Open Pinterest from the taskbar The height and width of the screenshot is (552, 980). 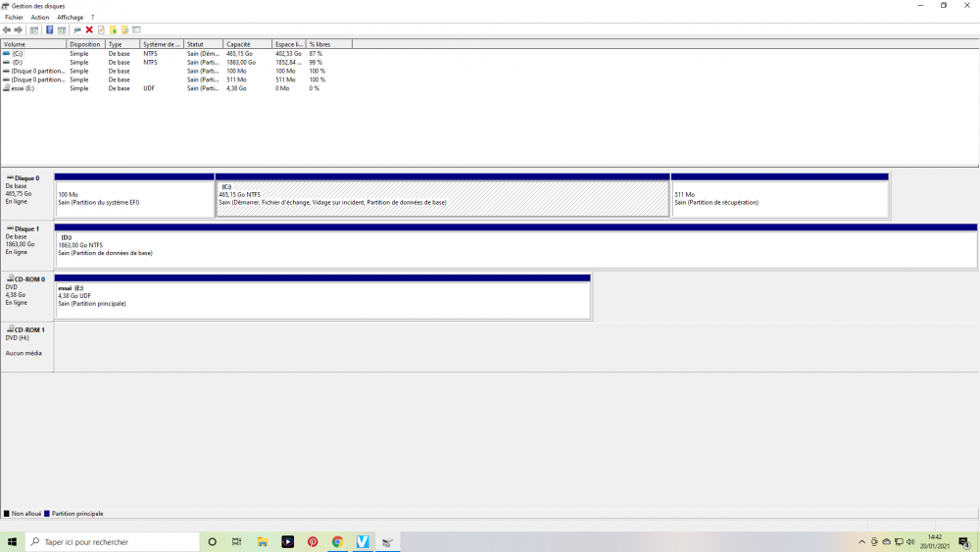(313, 542)
